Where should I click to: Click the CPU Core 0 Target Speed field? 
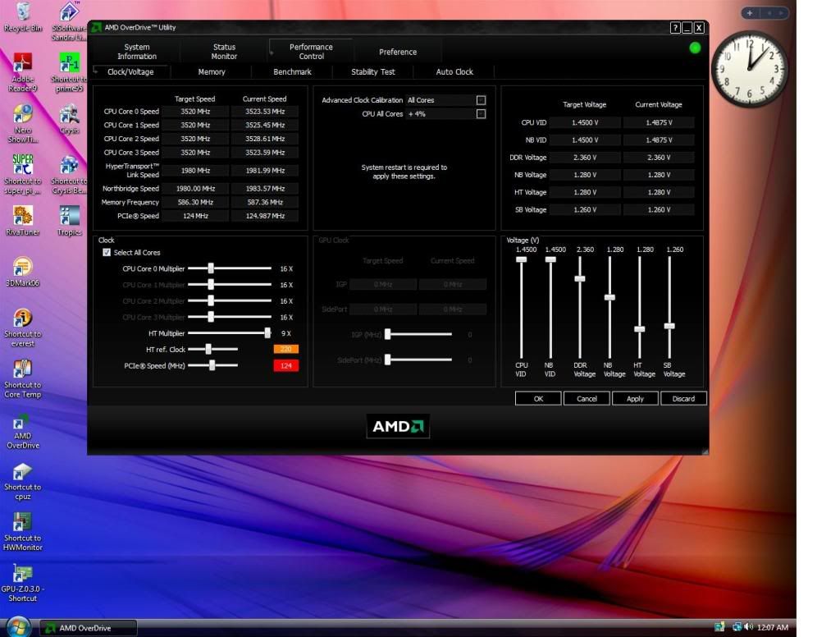coord(195,112)
